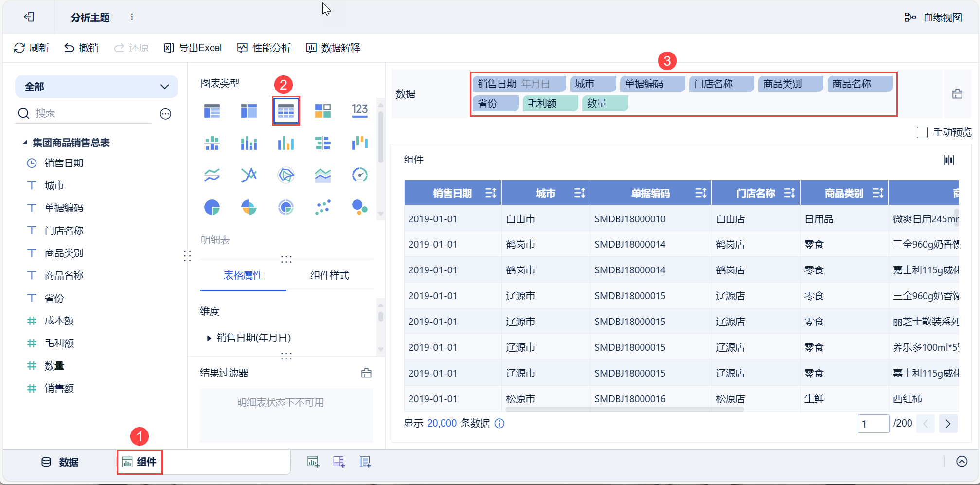Screen dimensions: 980x485
Task: Go to the next page of the table
Action: pos(948,424)
